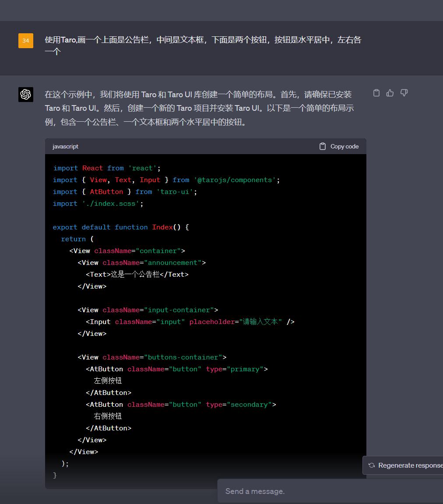Click the Text line 这是一个公告栏
Screen dimensions: 443x504
tap(137, 275)
